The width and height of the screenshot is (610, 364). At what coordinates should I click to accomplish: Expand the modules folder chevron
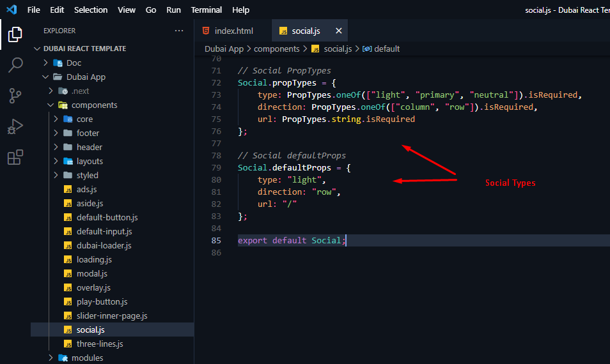coord(51,358)
